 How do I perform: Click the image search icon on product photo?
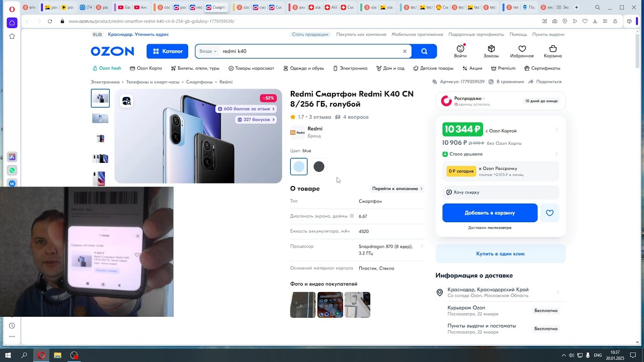coord(126,101)
